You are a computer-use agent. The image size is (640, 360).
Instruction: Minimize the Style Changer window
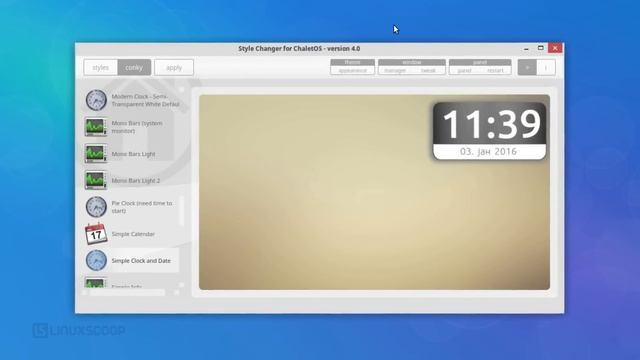(x=526, y=48)
